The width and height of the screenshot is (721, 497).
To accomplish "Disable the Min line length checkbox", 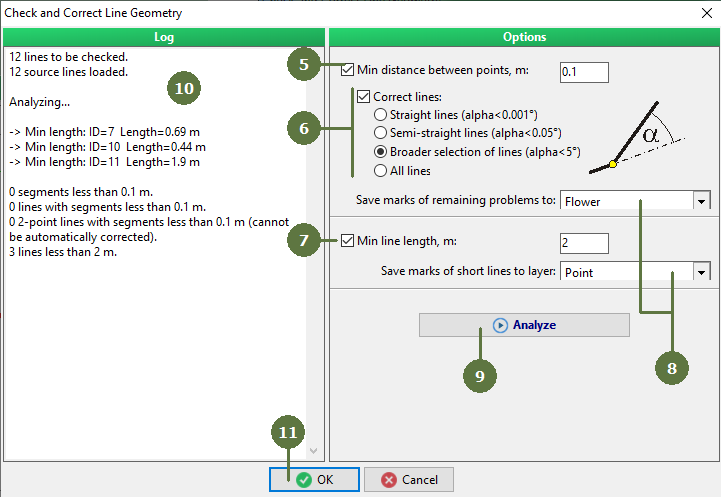I will [x=348, y=240].
